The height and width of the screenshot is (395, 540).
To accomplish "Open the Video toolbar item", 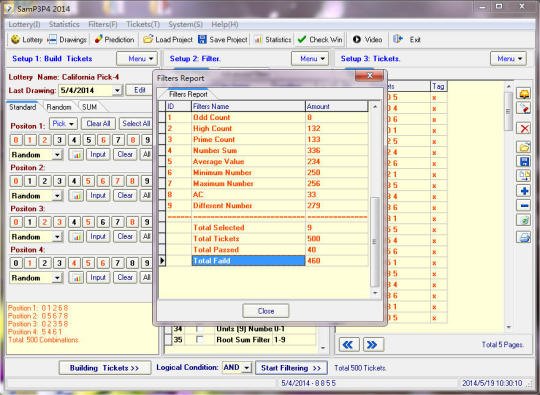I will pyautogui.click(x=367, y=40).
